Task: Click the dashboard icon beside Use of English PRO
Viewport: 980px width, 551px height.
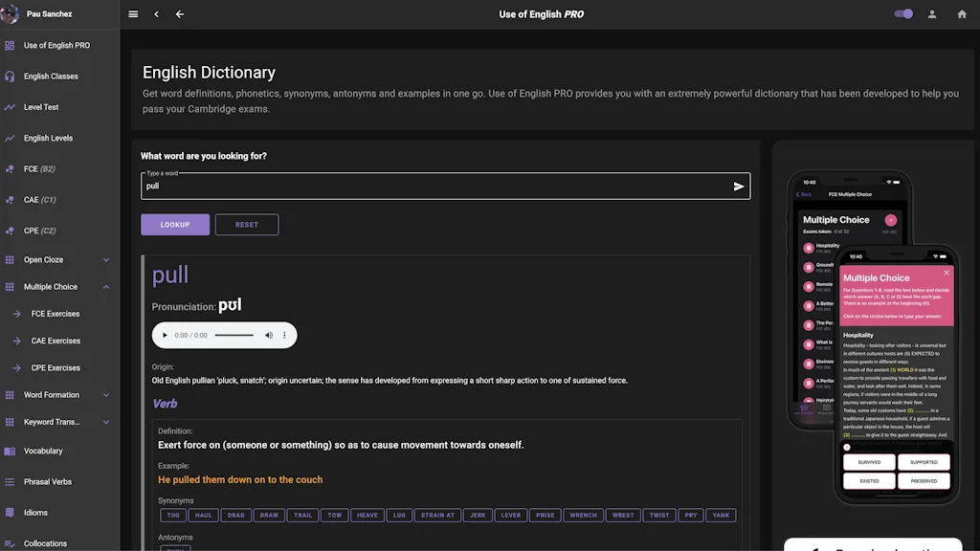Action: 10,45
